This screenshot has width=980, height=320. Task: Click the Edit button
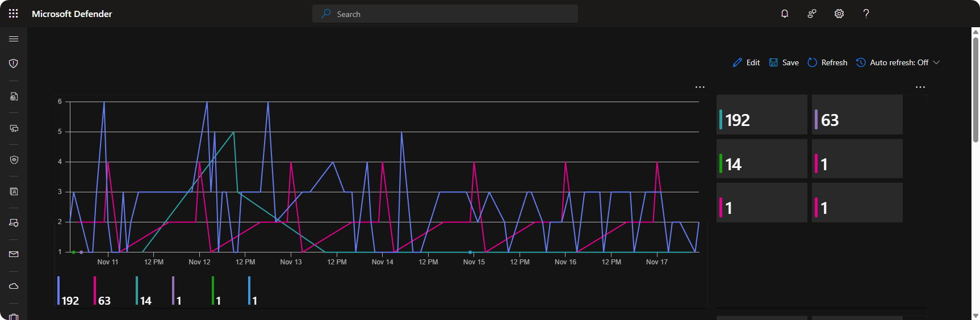(747, 62)
